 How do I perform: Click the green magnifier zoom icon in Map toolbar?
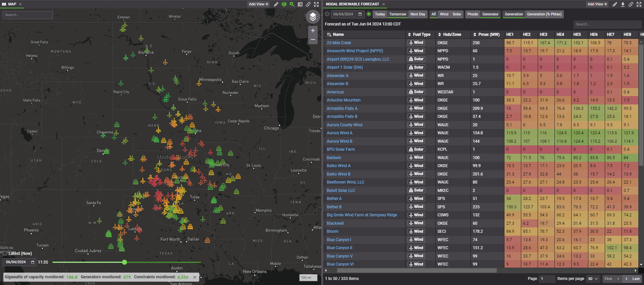pyautogui.click(x=292, y=4)
